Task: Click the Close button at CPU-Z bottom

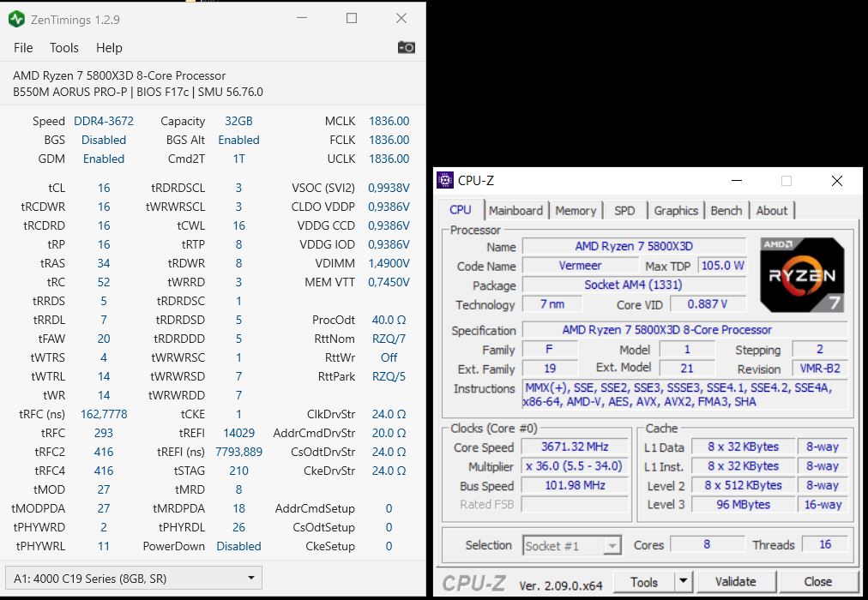Action: click(817, 582)
